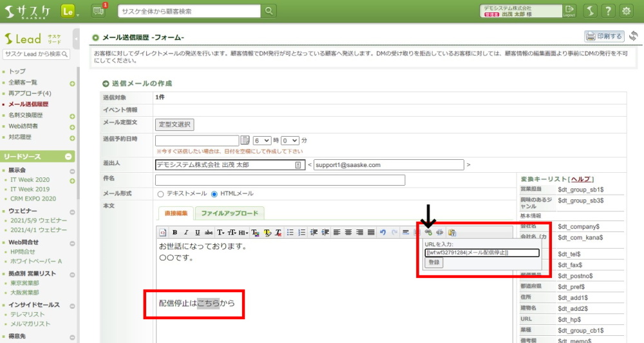Remove text formatting with the red-X T icon
Viewport: 644px width, 343px height.
coord(278,232)
